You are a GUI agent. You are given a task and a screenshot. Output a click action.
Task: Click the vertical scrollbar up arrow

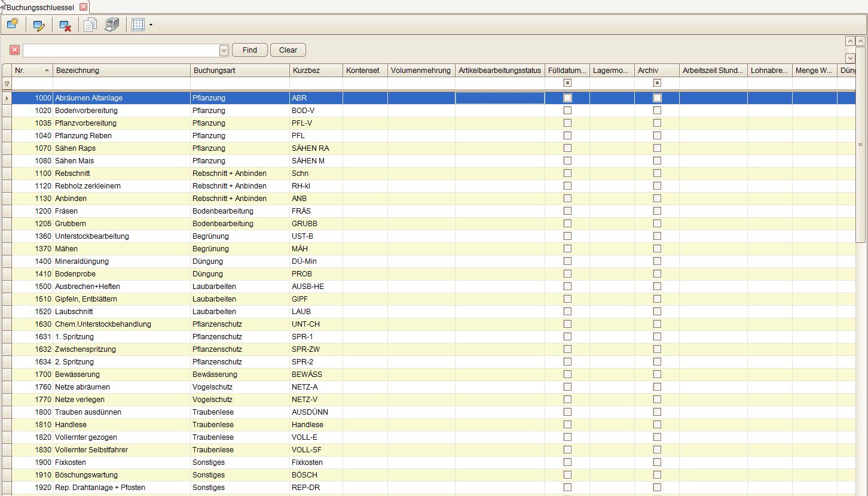tap(861, 41)
